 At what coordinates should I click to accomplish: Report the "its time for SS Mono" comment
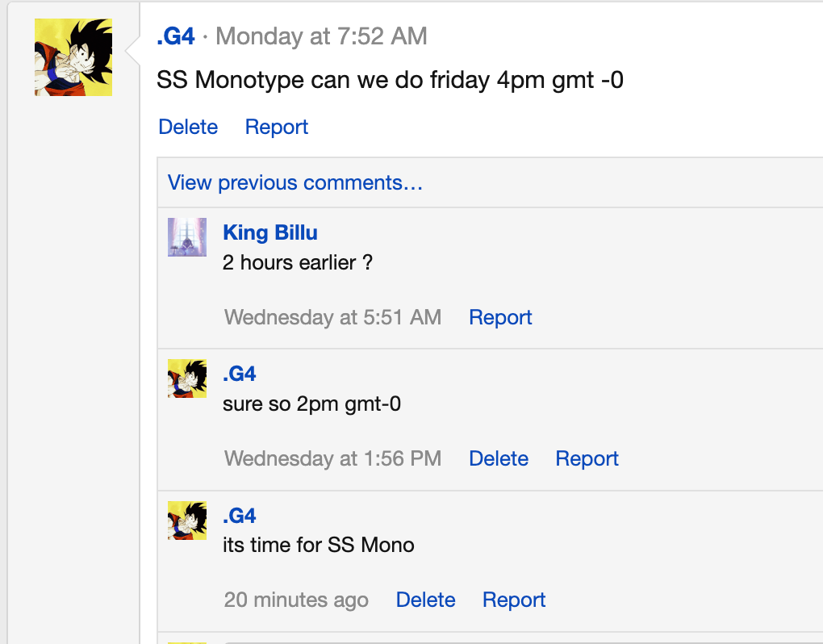[x=514, y=600]
